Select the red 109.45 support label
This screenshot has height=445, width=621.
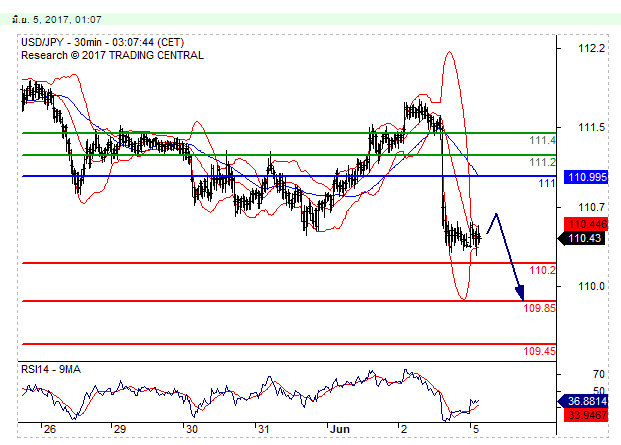click(539, 351)
